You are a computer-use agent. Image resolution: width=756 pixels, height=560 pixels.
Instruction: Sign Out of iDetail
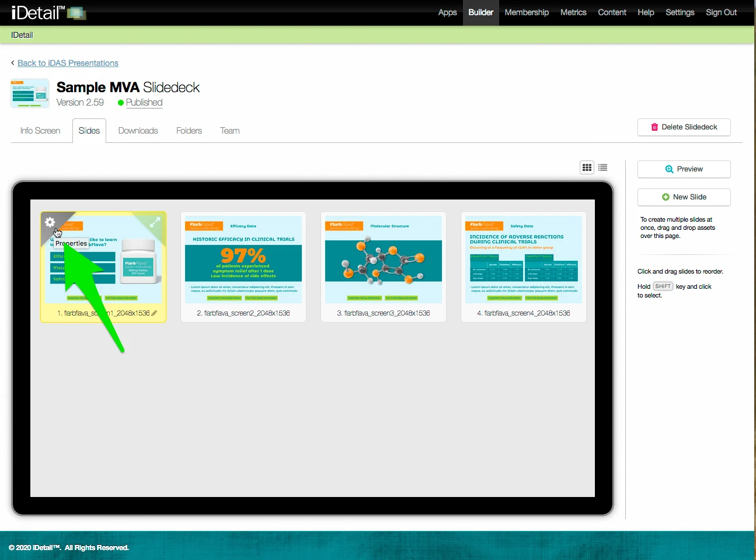[x=721, y=12]
